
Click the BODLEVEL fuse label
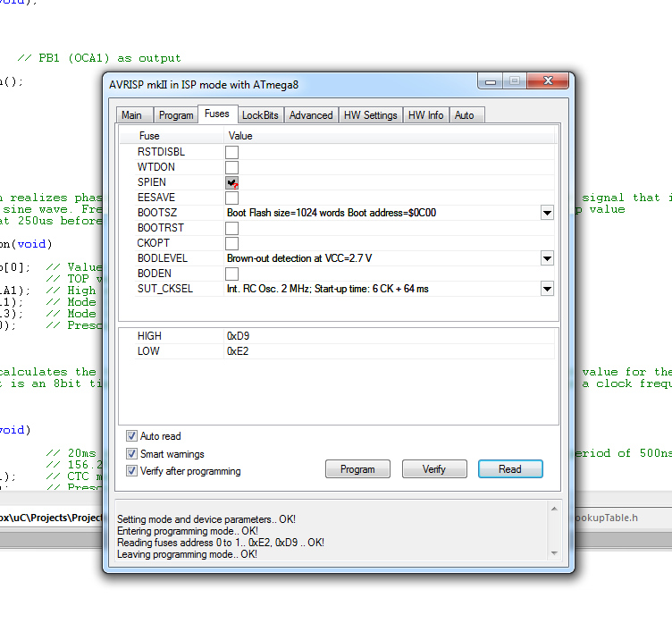163,258
